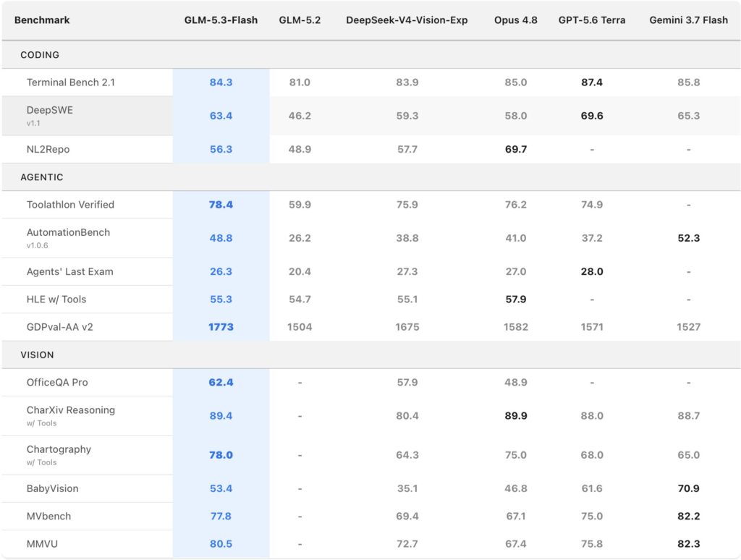Select the bold 89.9 CharXiv score

tap(515, 416)
